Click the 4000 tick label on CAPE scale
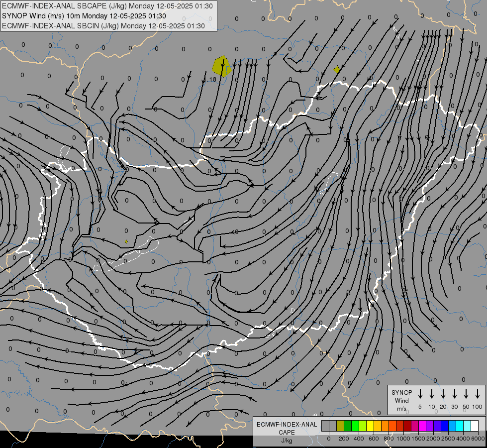 point(463,439)
